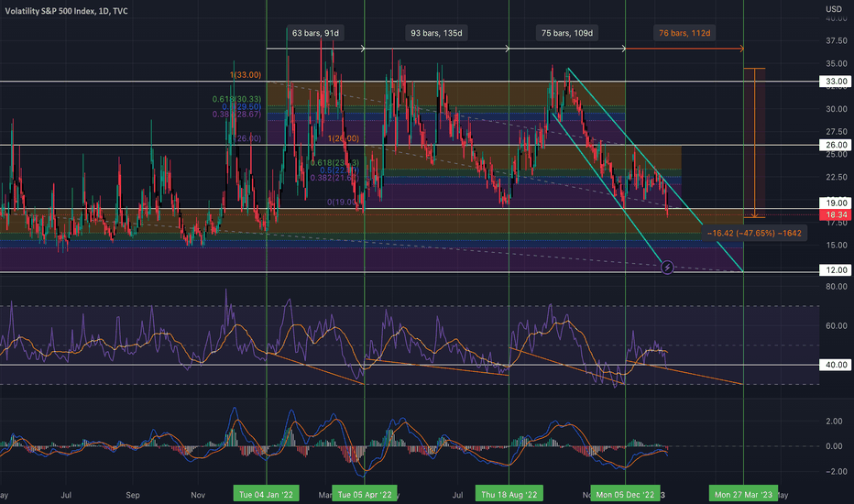Select the orange '76 bars, 112d' range label
Viewport: 854px width, 504px height.
pos(684,33)
